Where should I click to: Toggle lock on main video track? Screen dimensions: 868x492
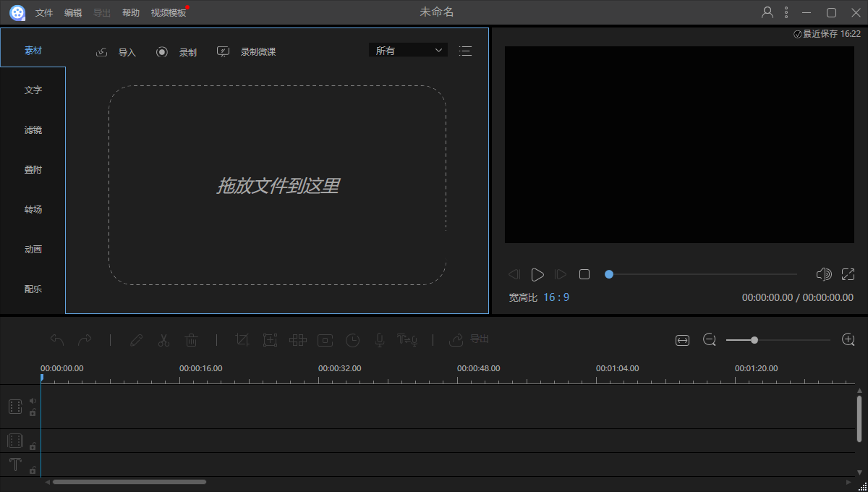tap(33, 412)
